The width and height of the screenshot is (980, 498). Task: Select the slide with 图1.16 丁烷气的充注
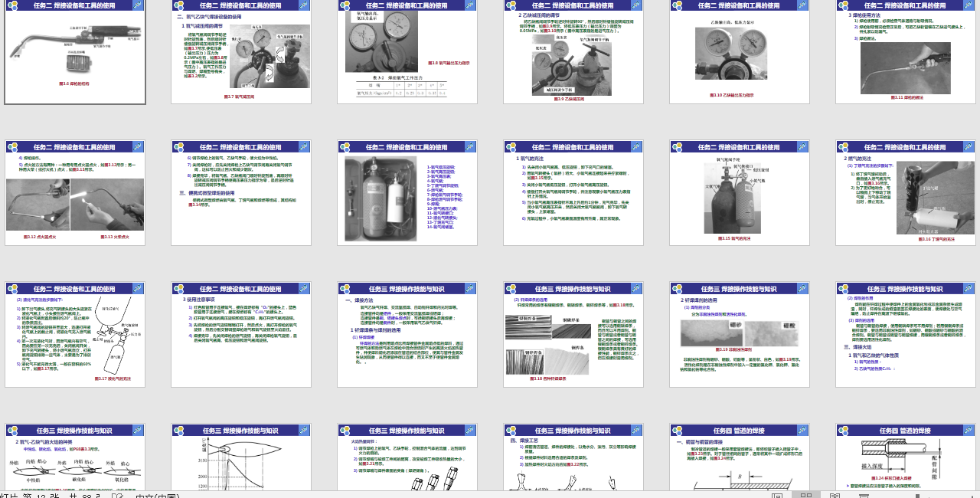click(906, 193)
